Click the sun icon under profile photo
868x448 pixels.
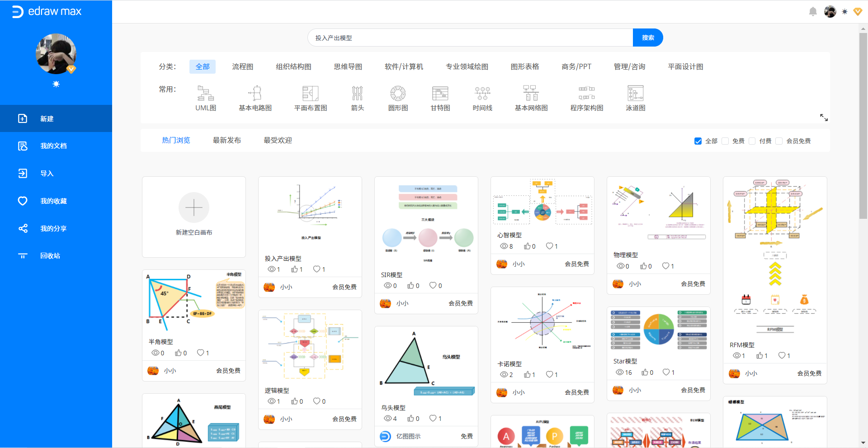[x=56, y=84]
